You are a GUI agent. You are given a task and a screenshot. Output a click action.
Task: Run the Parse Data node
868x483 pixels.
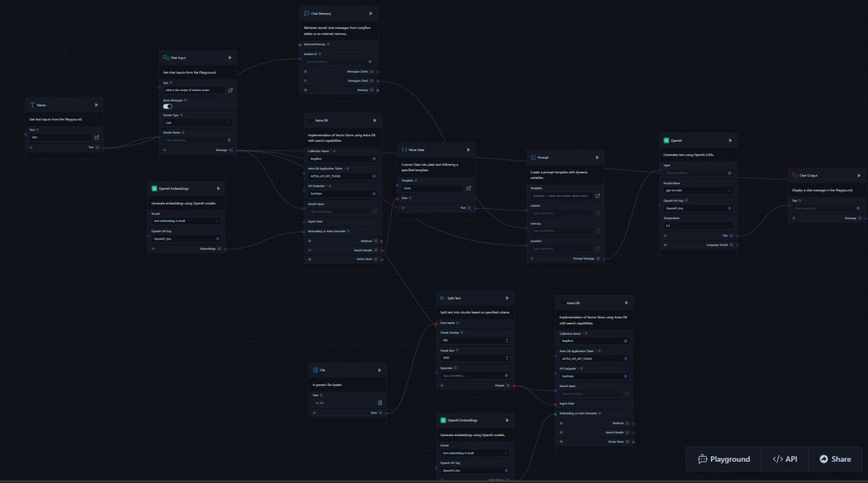(x=469, y=150)
